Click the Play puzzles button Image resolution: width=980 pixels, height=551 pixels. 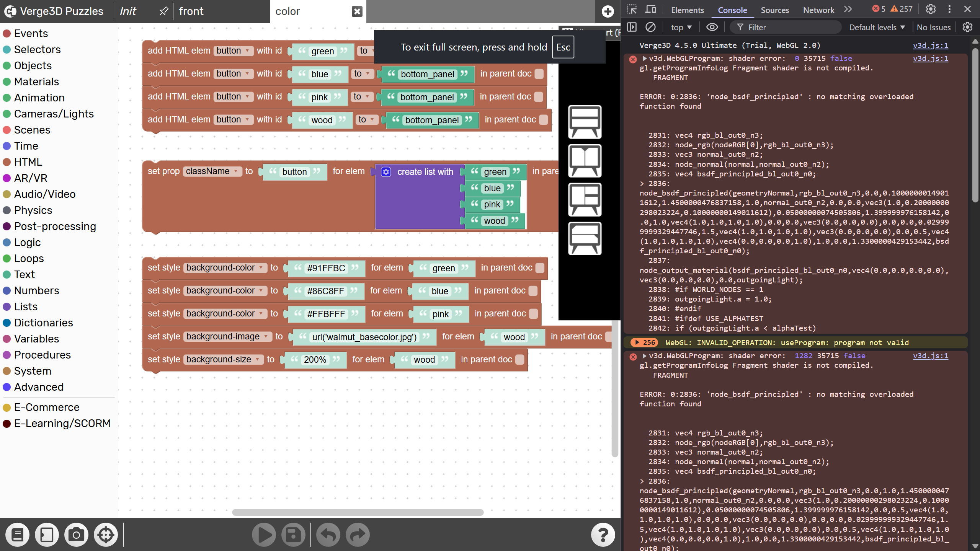[x=264, y=535]
